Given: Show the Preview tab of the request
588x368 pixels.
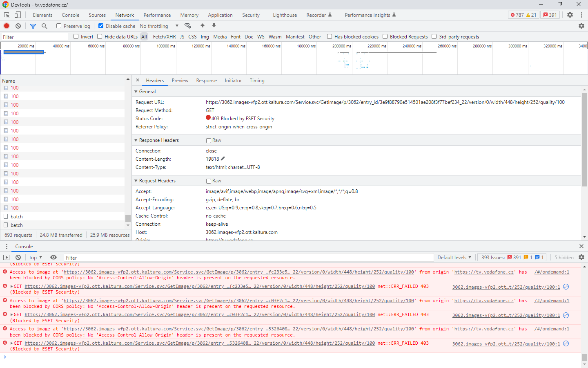Looking at the screenshot, I should coord(180,81).
